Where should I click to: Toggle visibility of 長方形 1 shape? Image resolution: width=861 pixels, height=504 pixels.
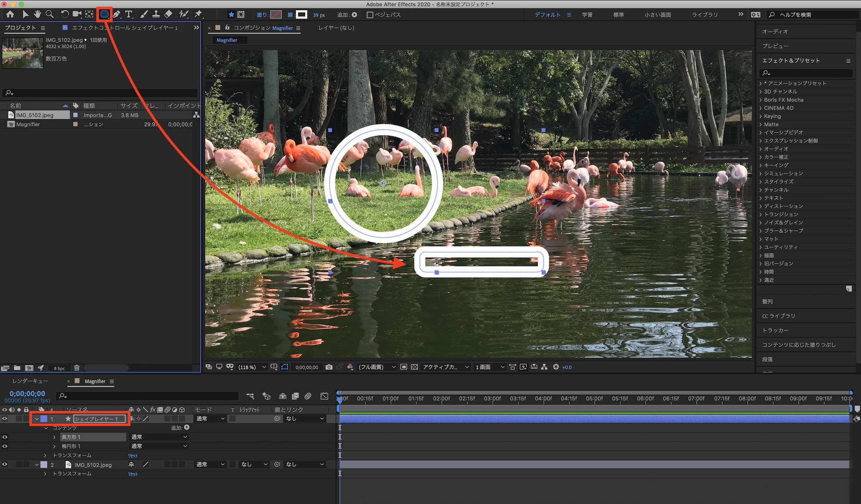coord(5,437)
